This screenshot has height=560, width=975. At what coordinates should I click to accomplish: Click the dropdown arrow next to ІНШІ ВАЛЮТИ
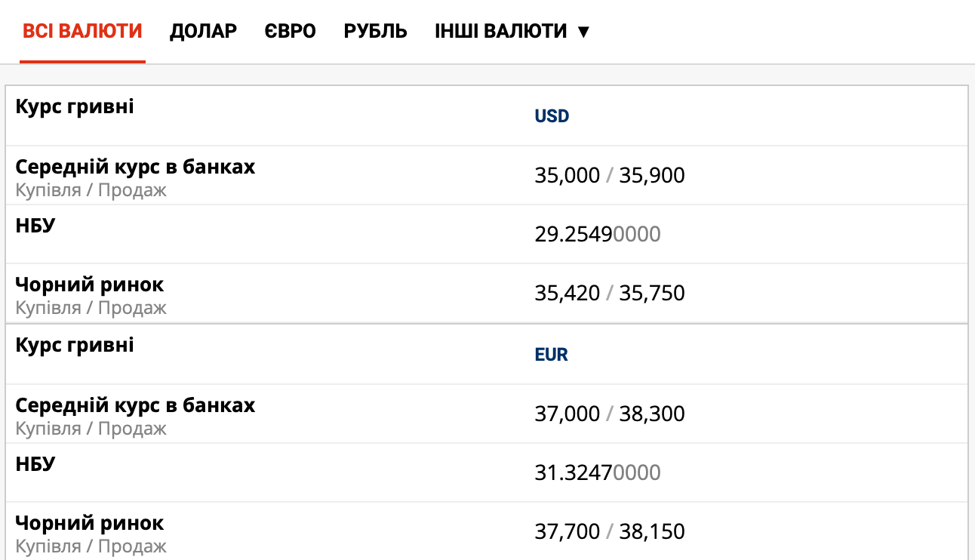coord(583,32)
